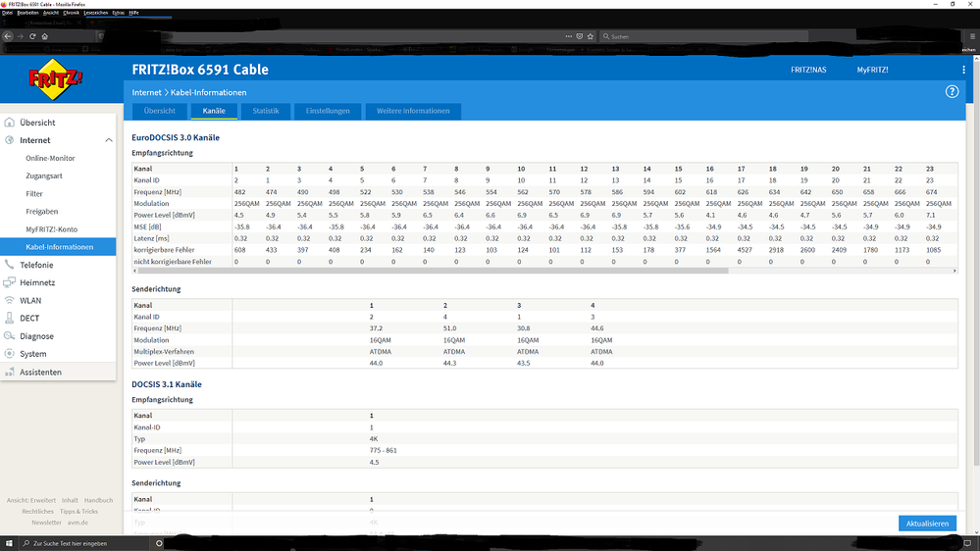The height and width of the screenshot is (551, 980).
Task: Open the help question mark icon
Action: [x=952, y=92]
